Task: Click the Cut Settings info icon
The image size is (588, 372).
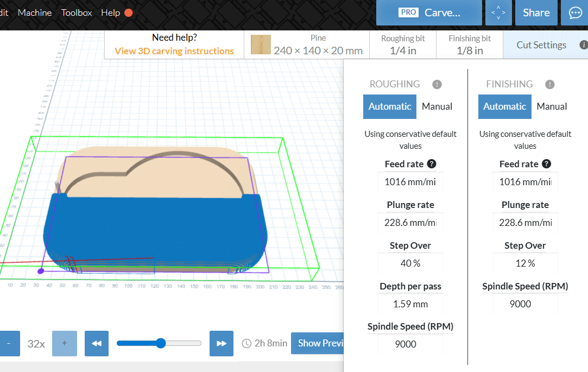Action: (x=584, y=45)
